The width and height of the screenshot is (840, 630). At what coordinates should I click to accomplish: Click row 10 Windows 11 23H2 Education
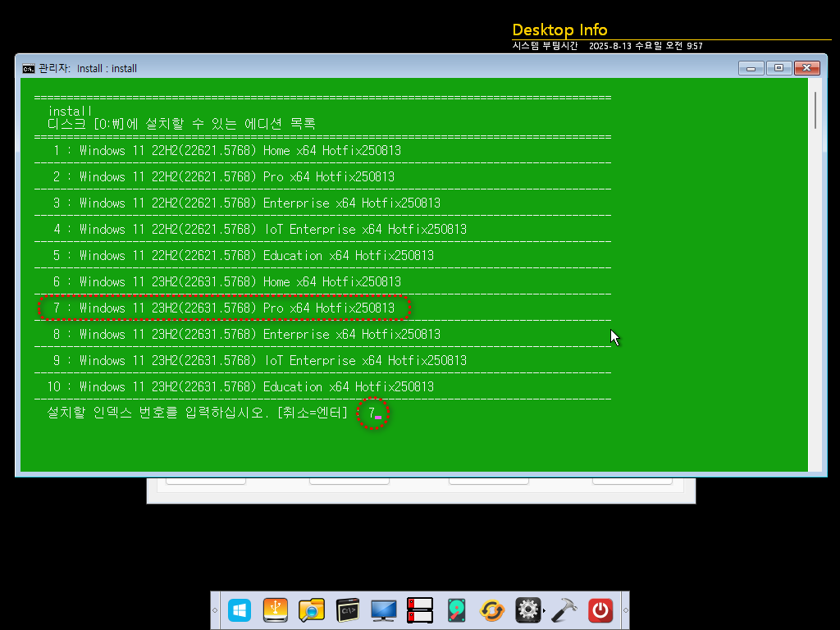tap(240, 387)
